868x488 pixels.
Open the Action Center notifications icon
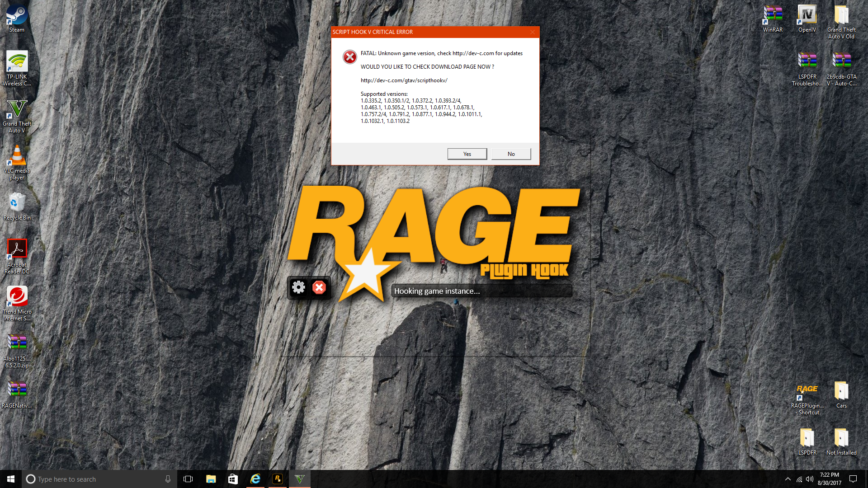pyautogui.click(x=853, y=479)
